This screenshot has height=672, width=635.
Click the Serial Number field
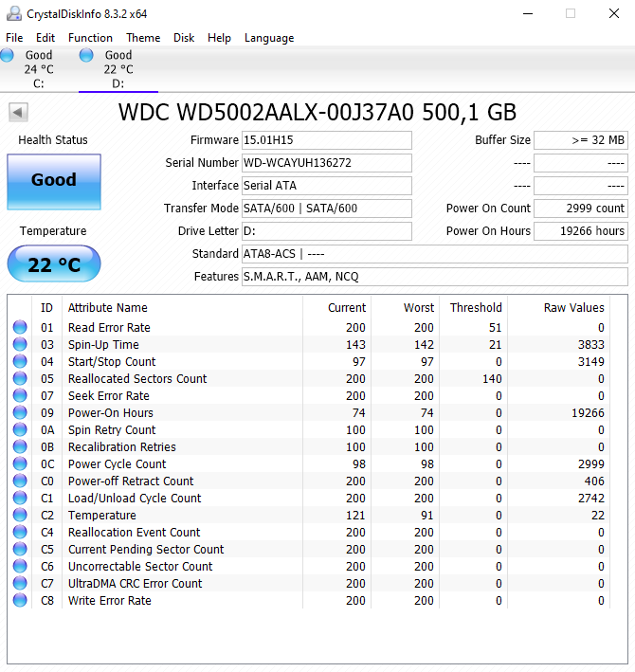tap(326, 163)
